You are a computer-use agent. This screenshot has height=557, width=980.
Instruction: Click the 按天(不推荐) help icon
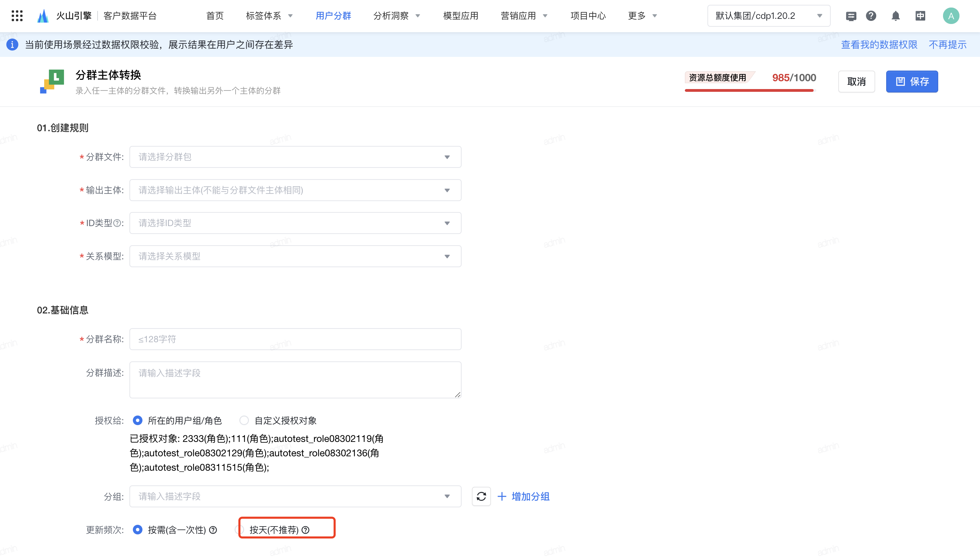305,530
